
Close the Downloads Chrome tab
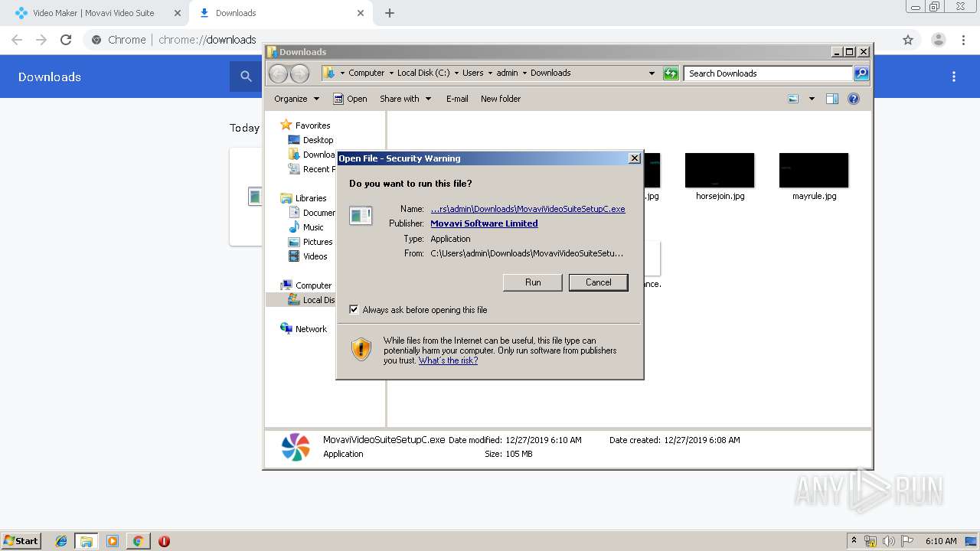[x=361, y=13]
